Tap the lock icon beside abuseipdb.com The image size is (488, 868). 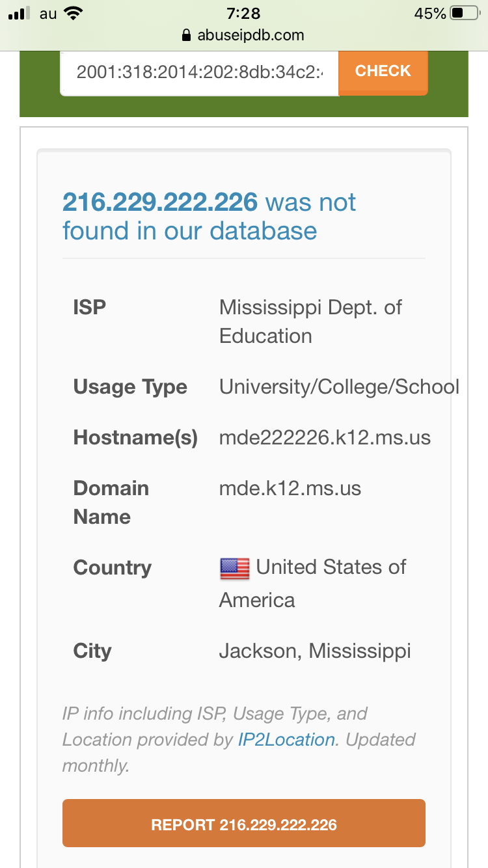(187, 35)
